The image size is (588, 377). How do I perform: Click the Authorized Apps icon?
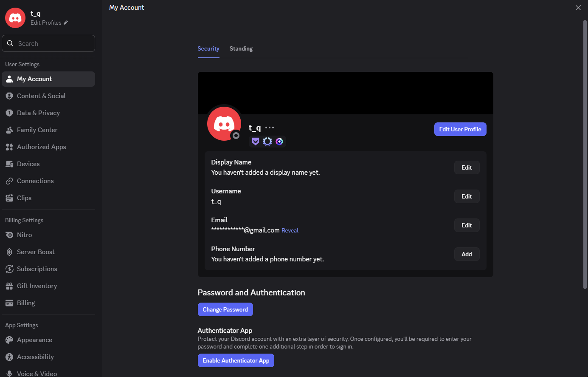[x=9, y=147]
